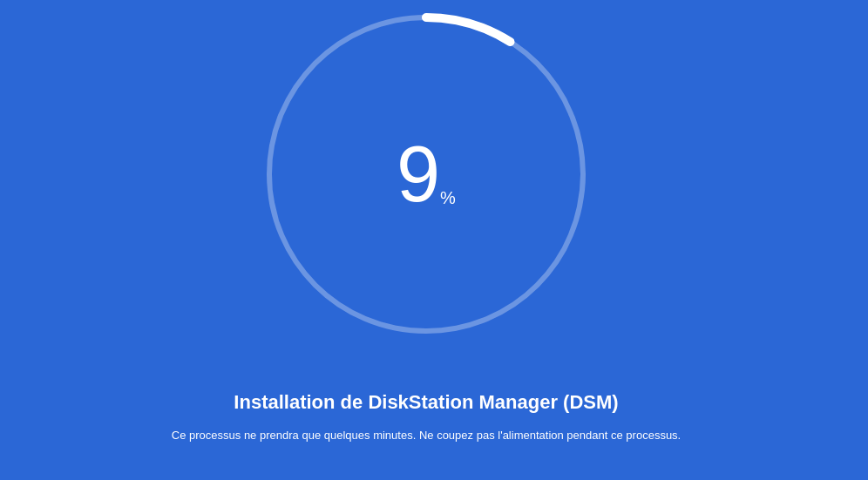Click the word "l'alimentation" in the warning
The height and width of the screenshot is (480, 868).
coord(530,436)
